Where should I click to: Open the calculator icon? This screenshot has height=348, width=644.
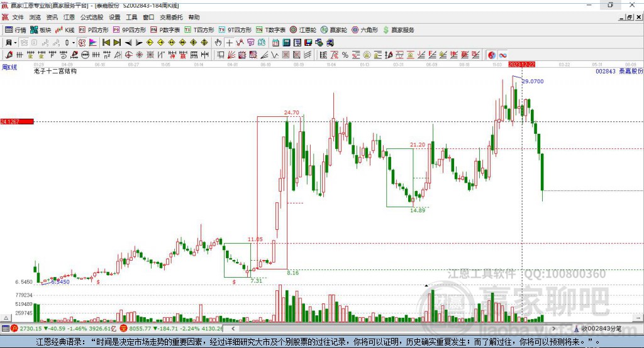coord(286,43)
